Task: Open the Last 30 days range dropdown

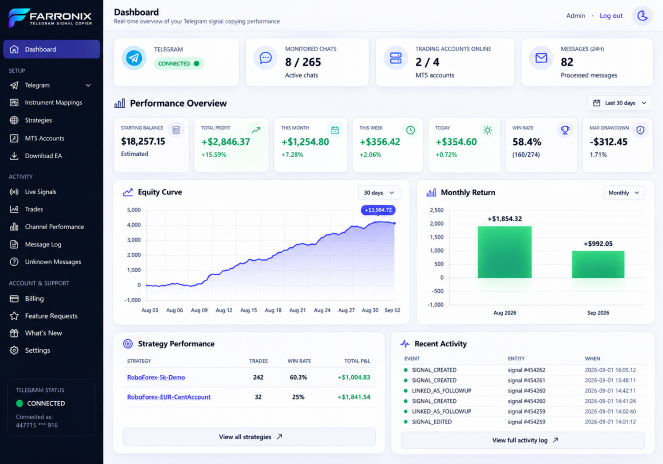Action: (x=619, y=103)
